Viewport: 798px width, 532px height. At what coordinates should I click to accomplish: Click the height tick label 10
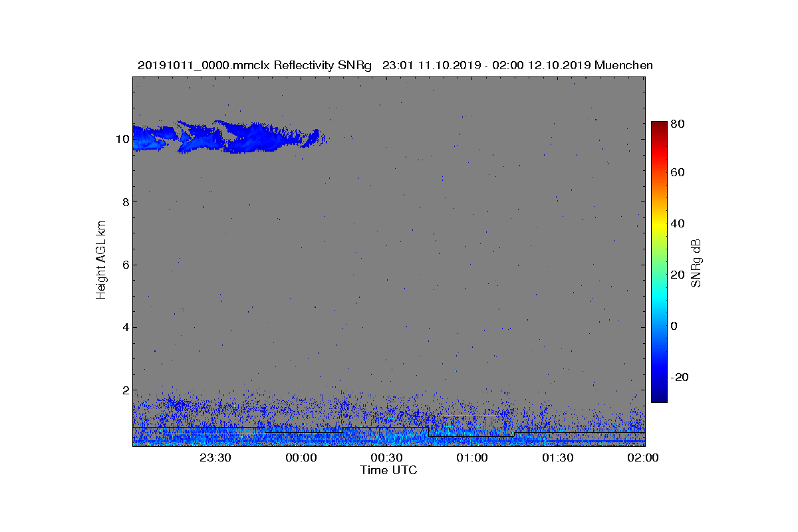coord(122,139)
